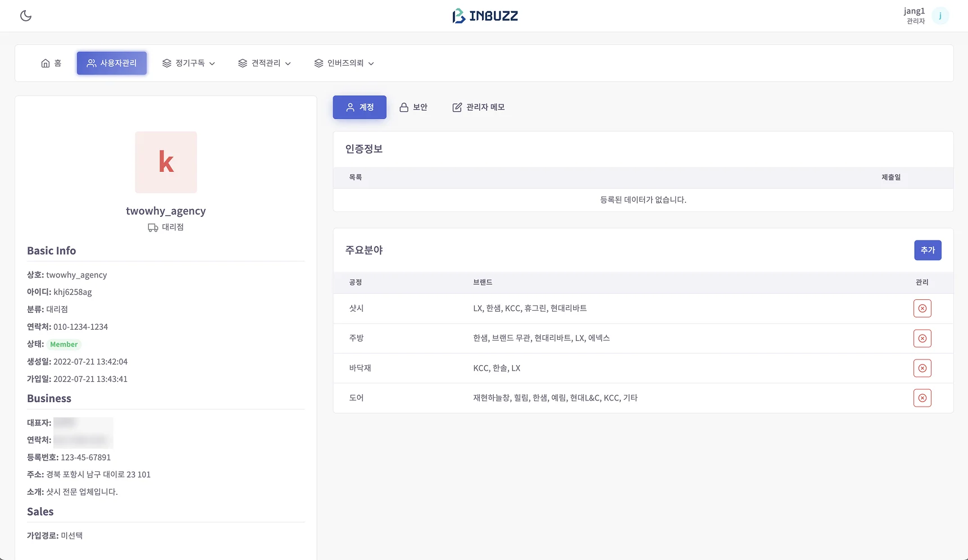
Task: Select the 계정 tab
Action: click(360, 107)
